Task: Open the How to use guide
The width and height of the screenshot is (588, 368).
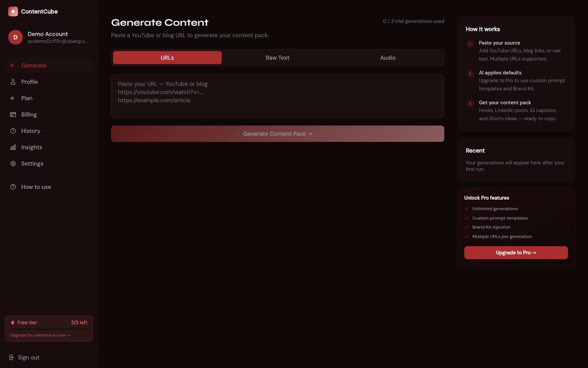Action: point(49,187)
